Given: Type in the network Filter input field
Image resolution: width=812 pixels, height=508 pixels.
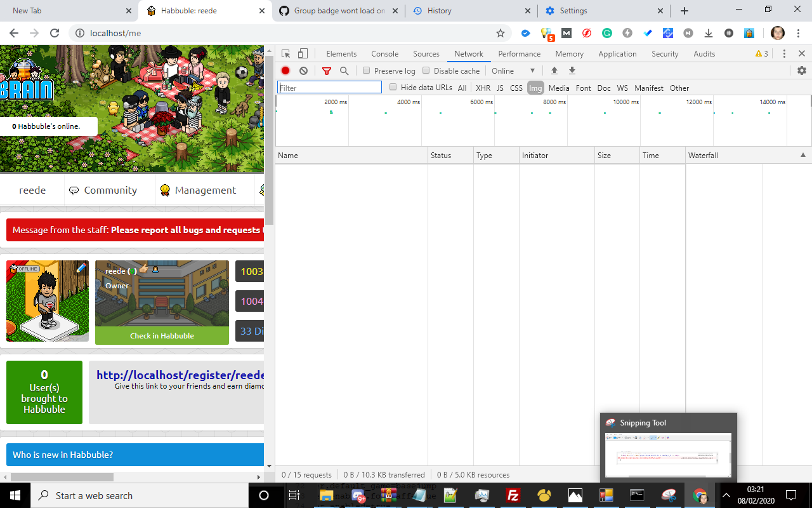Looking at the screenshot, I should click(x=329, y=87).
